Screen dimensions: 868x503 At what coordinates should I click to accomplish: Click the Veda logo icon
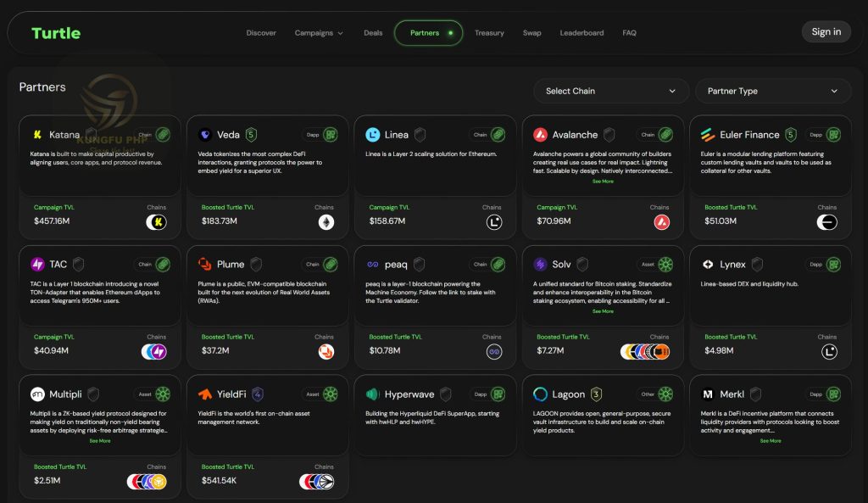tap(205, 135)
